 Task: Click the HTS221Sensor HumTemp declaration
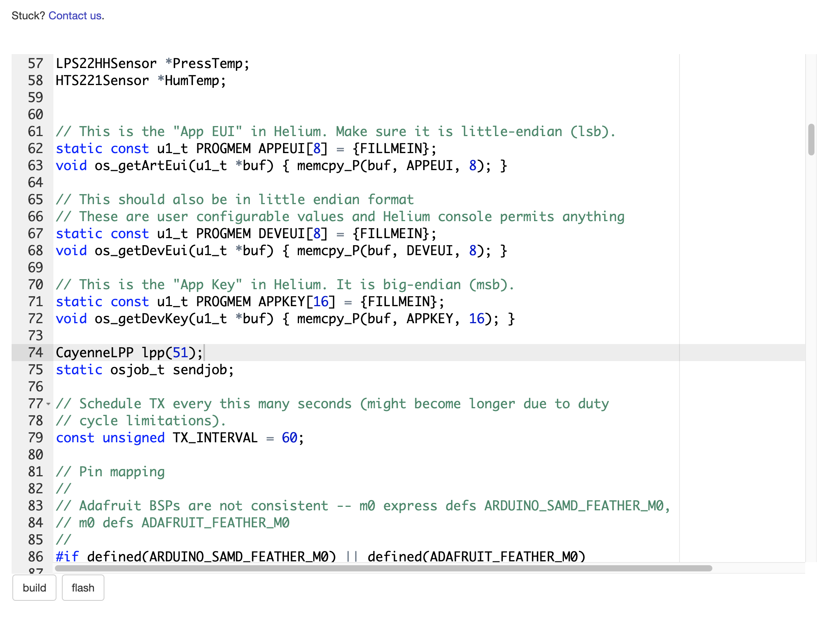coord(141,81)
